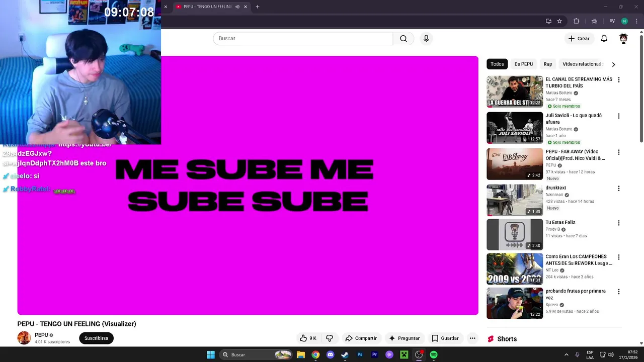Open drunktext video thumbnail
Viewport: 644px width, 362px height.
pos(515,200)
